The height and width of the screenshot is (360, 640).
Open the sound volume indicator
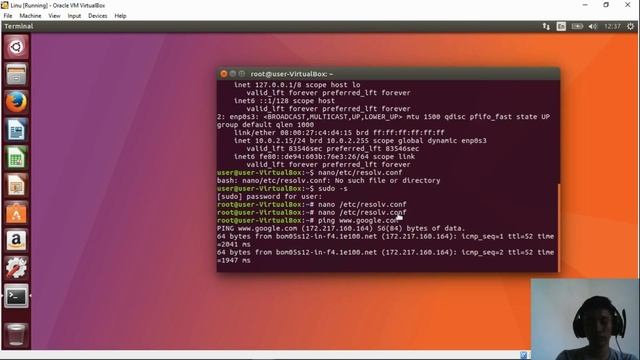593,27
